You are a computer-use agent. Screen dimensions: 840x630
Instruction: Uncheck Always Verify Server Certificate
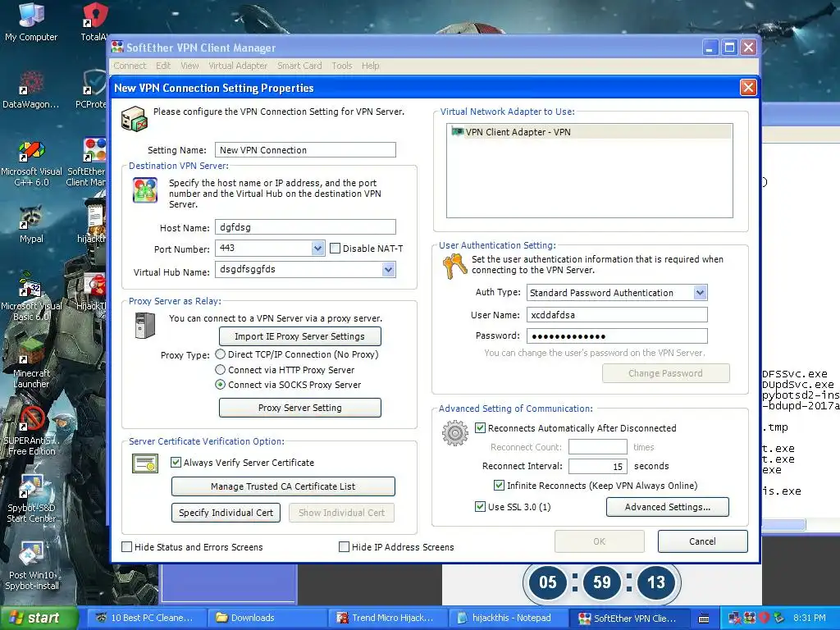point(176,462)
